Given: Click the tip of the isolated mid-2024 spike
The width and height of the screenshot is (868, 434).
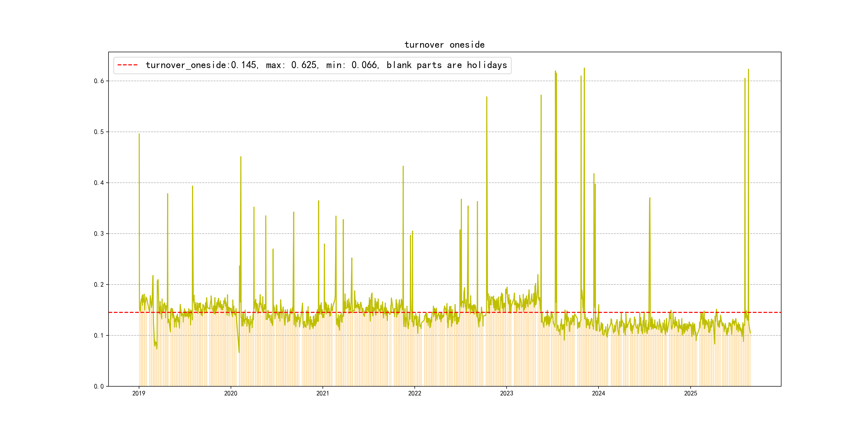Looking at the screenshot, I should click(650, 198).
